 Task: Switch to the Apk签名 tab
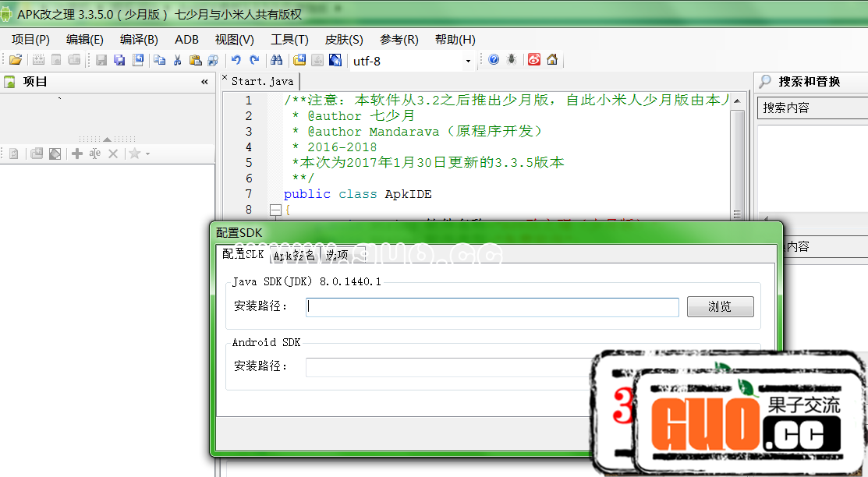point(294,255)
